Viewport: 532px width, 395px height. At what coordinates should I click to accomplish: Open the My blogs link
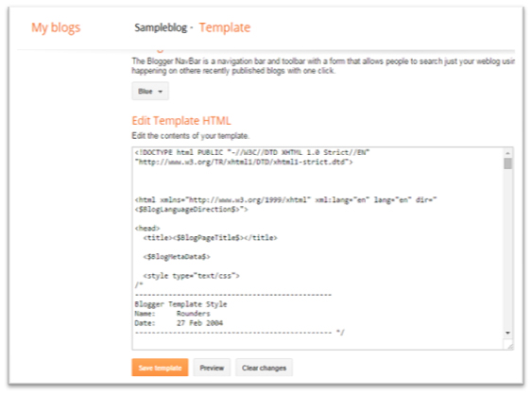(56, 27)
